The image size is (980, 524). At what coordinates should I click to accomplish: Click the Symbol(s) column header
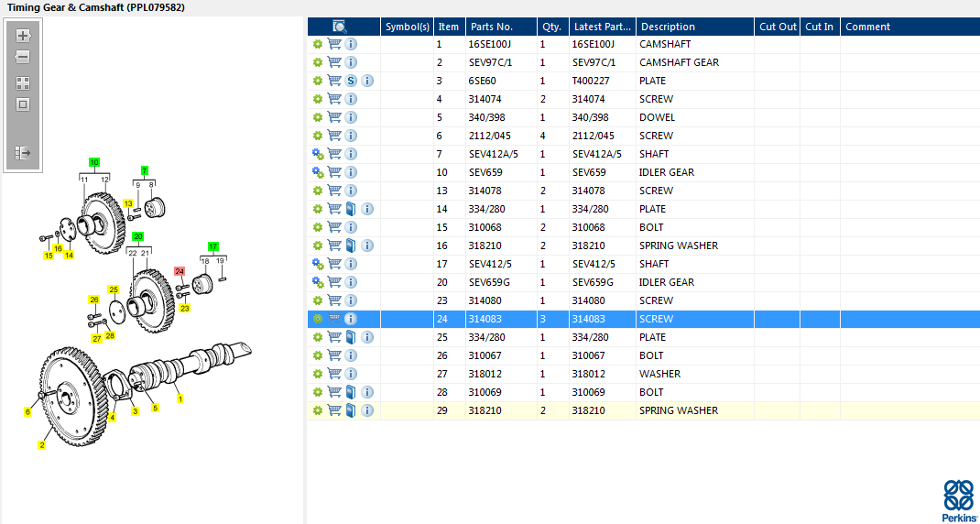click(408, 27)
